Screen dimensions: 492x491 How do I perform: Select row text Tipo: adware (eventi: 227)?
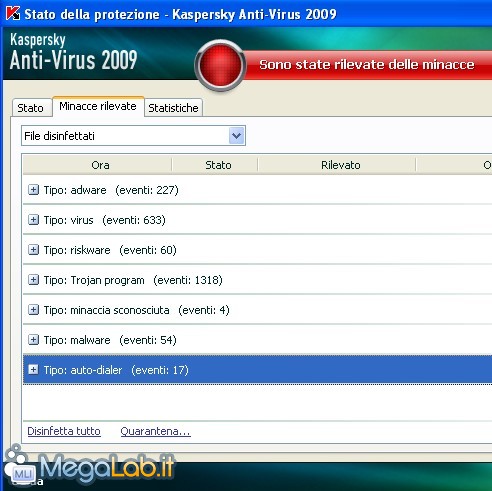[x=111, y=190]
